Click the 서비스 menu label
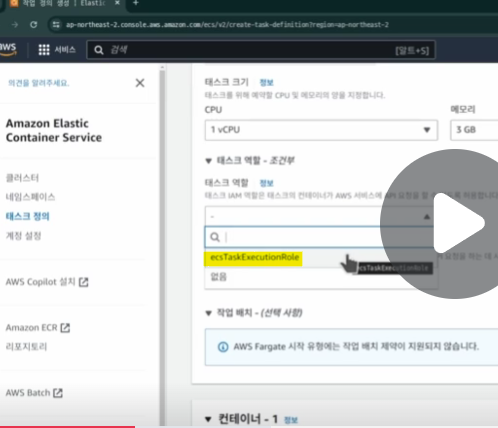 tap(65, 50)
